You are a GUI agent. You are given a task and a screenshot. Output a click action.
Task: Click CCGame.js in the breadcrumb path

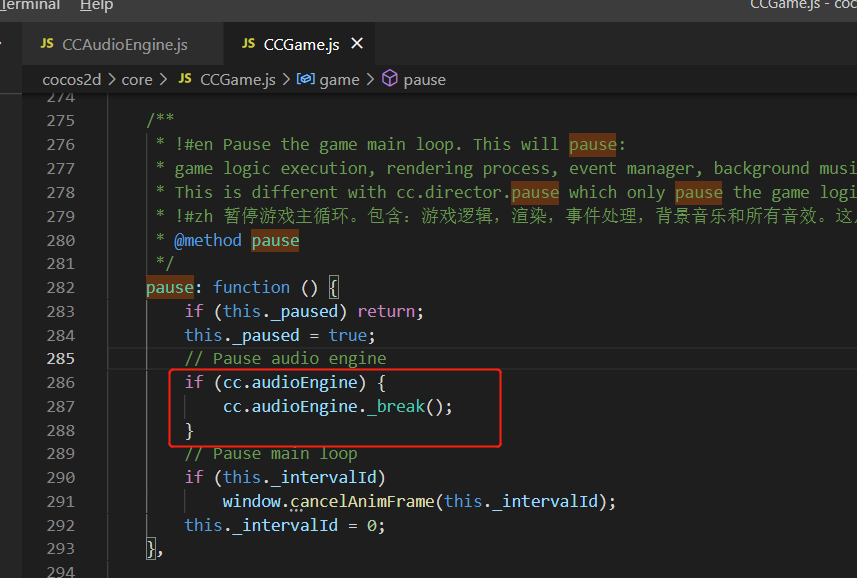(x=238, y=80)
